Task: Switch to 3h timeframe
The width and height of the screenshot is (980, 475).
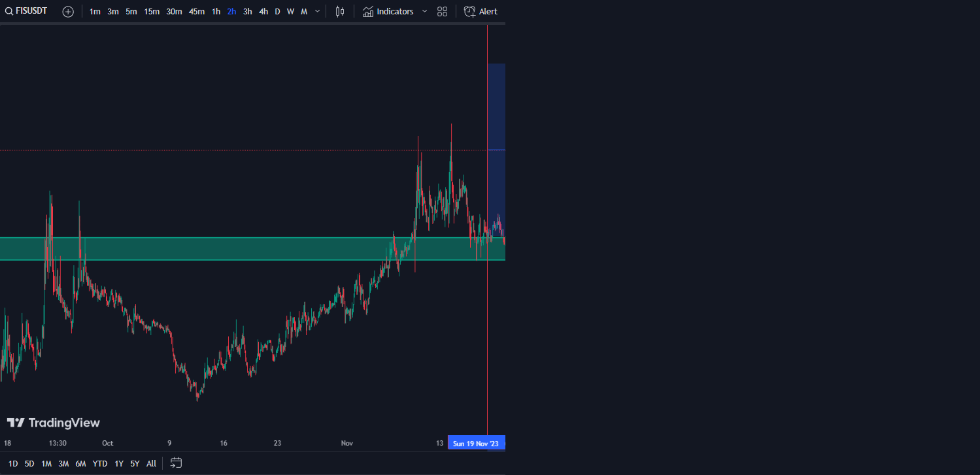Action: pyautogui.click(x=248, y=12)
